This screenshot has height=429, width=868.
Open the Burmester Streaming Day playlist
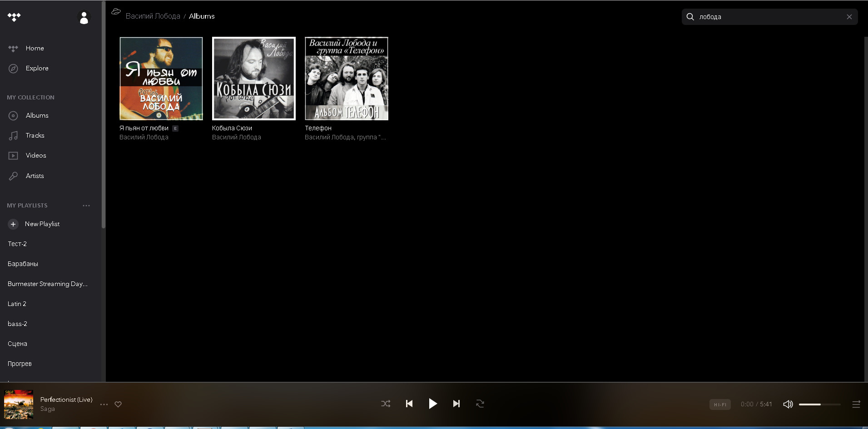point(48,284)
